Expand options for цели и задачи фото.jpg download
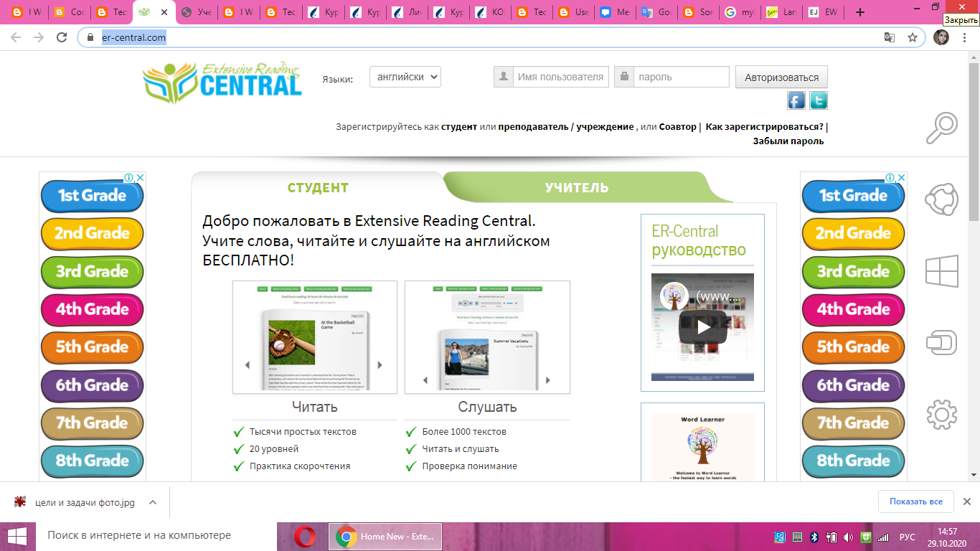 click(152, 502)
